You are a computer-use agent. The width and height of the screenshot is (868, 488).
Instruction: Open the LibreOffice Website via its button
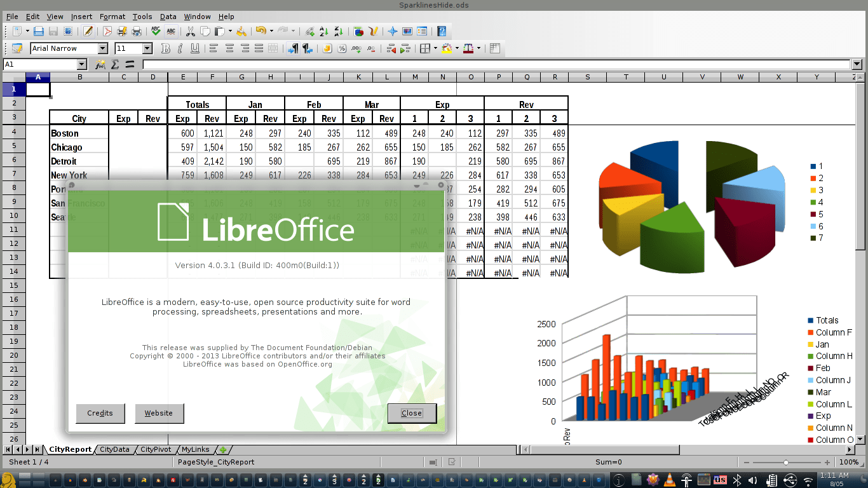[x=159, y=413]
